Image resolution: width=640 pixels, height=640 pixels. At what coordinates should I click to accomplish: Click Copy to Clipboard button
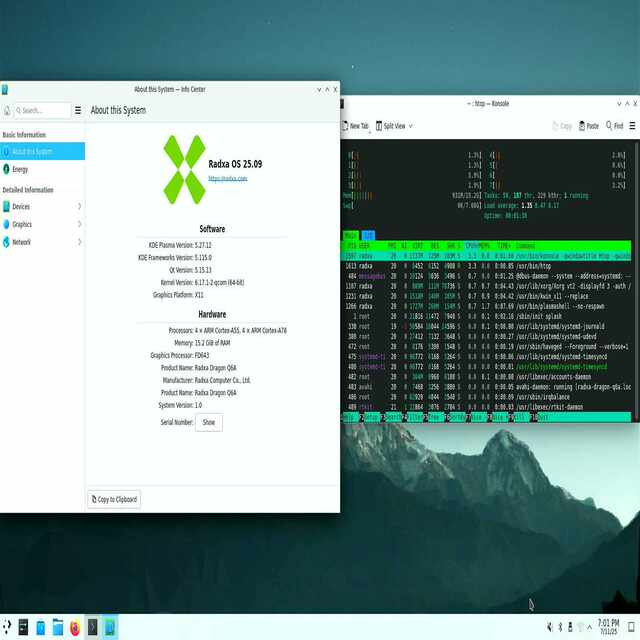pos(114,499)
